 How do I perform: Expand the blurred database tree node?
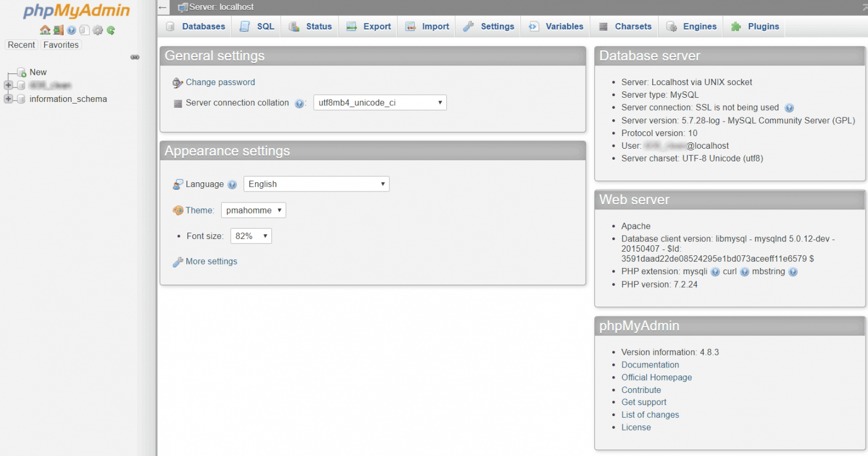pos(8,85)
